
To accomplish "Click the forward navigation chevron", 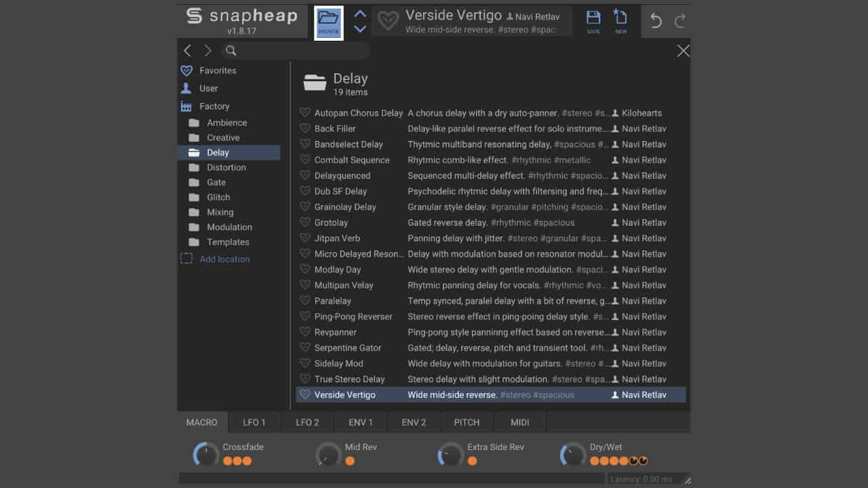I will [x=208, y=50].
